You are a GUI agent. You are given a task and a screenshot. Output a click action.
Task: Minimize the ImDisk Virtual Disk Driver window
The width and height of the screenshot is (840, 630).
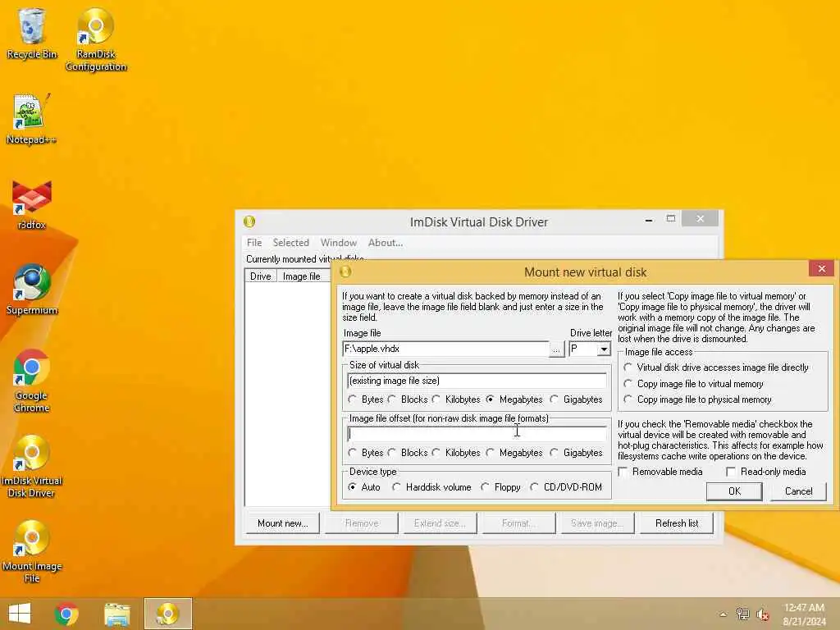649,220
